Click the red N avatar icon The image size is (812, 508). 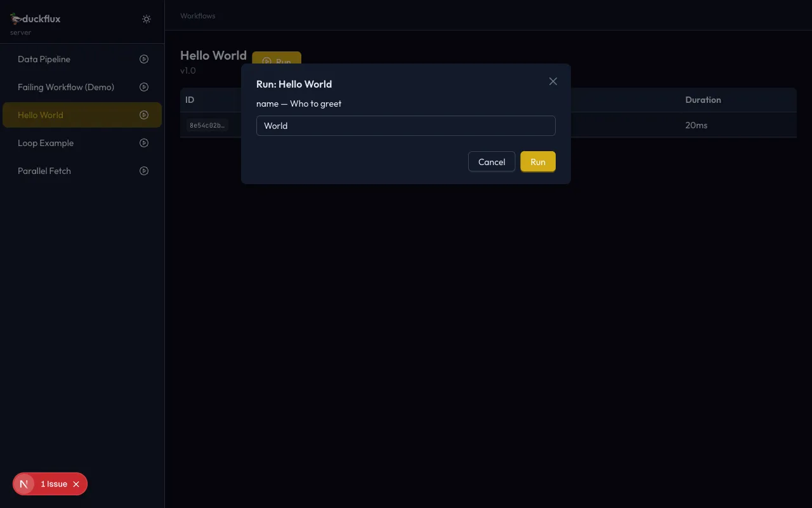pos(24,484)
